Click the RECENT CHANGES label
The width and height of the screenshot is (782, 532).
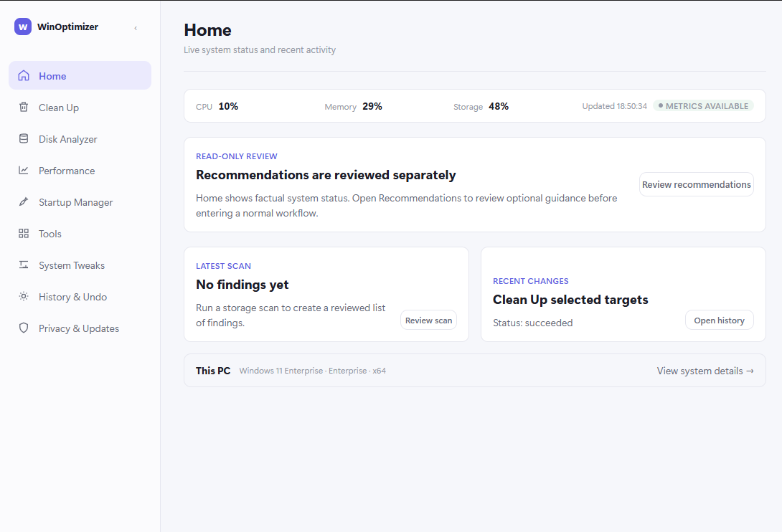point(531,281)
